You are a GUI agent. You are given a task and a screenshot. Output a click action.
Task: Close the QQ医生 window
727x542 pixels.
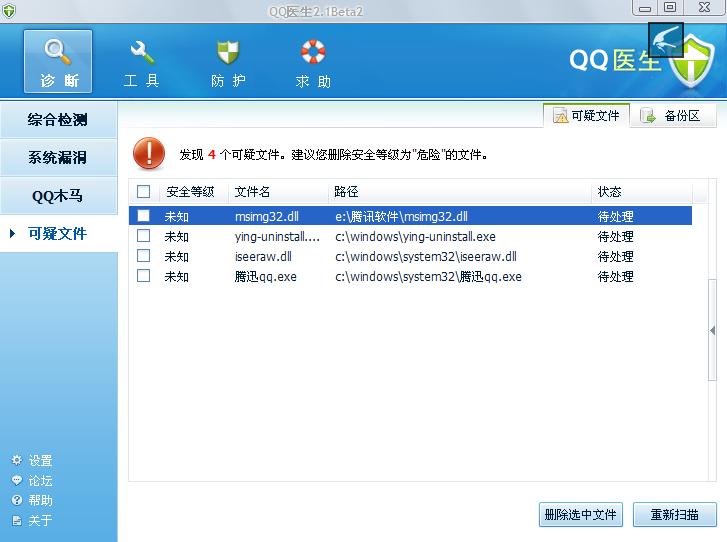[704, 8]
